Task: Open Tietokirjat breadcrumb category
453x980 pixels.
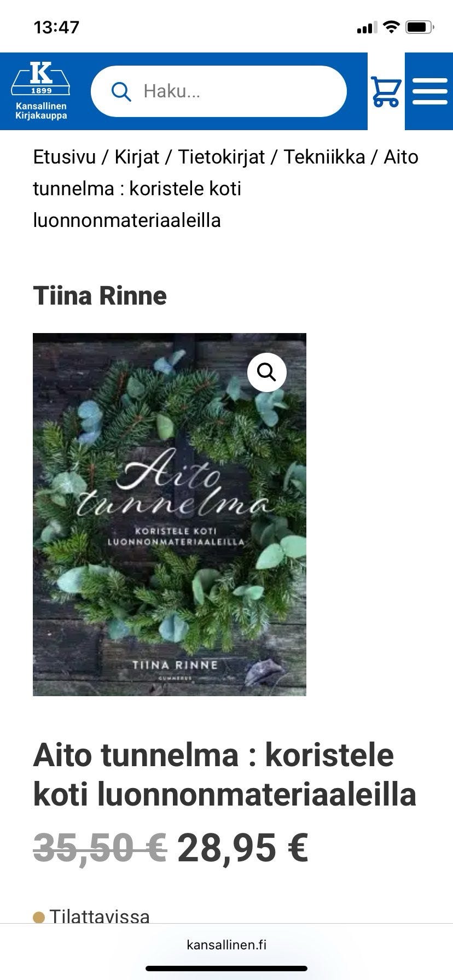Action: click(x=222, y=157)
